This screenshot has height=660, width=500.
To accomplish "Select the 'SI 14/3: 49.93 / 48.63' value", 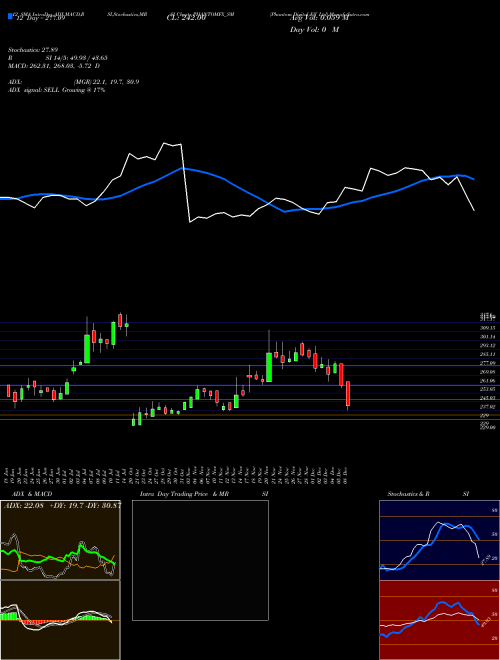I will coord(77,58).
